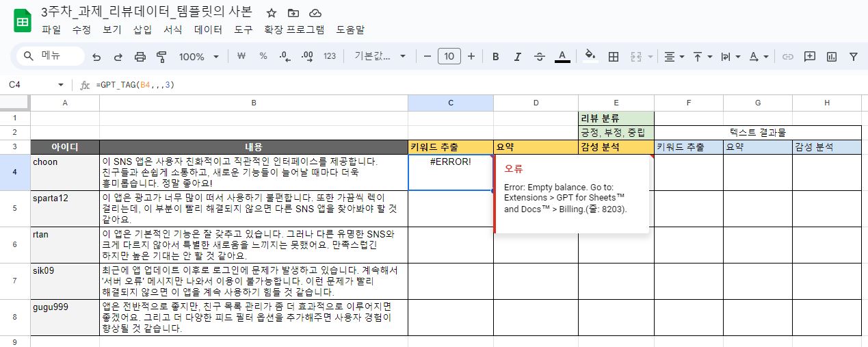The height and width of the screenshot is (347, 868).
Task: Expand the merge cells options arrow
Action: click(x=650, y=57)
